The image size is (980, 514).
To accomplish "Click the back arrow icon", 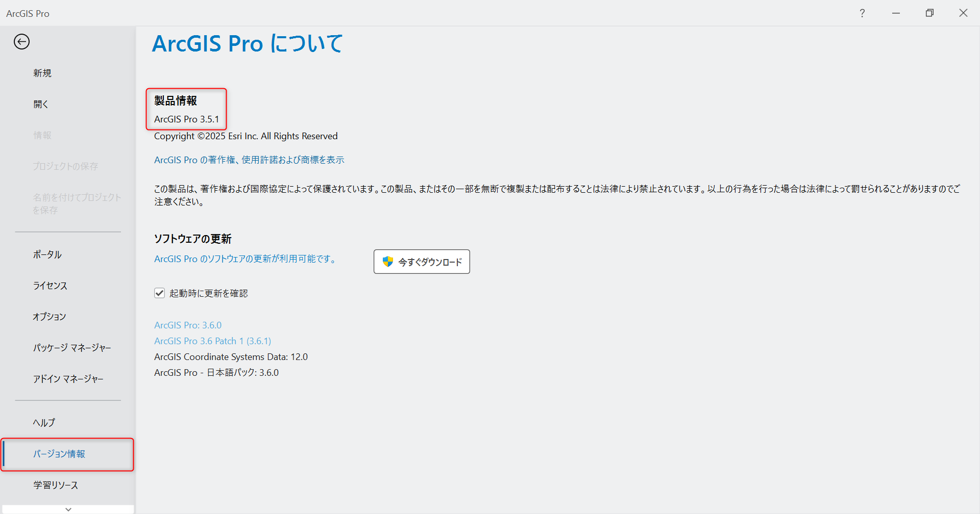I will click(21, 42).
